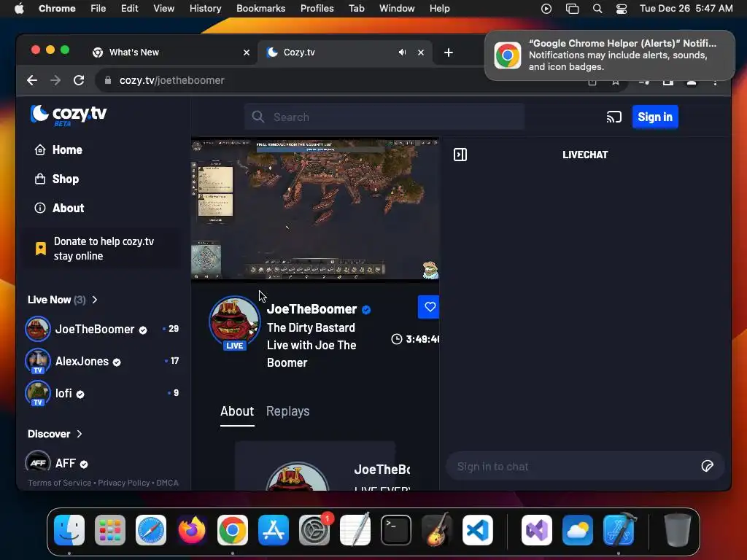
Task: Open Finder from the Dock
Action: coord(69,530)
